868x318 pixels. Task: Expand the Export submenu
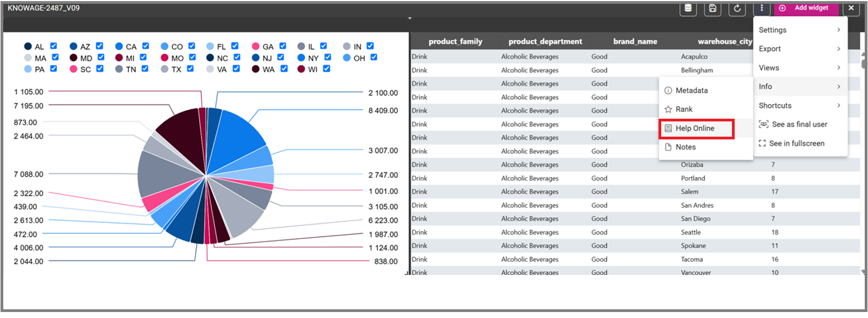click(801, 49)
